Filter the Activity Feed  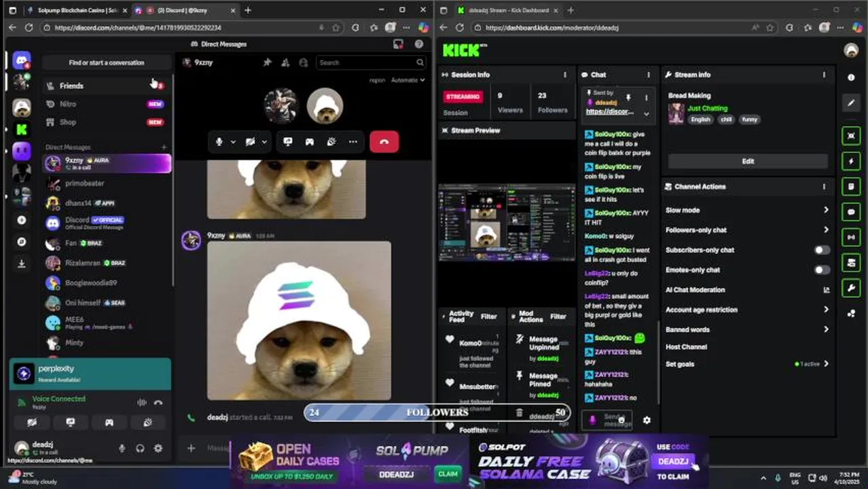click(x=489, y=316)
